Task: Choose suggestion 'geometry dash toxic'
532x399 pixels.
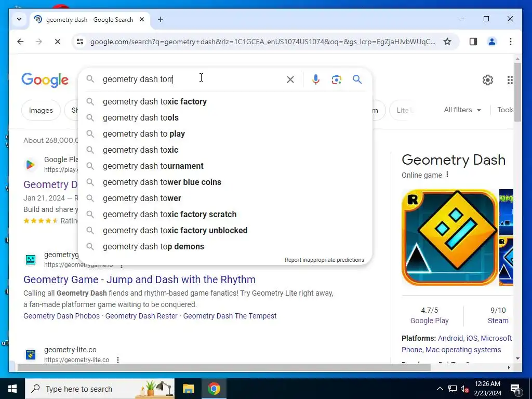Action: [225, 150]
